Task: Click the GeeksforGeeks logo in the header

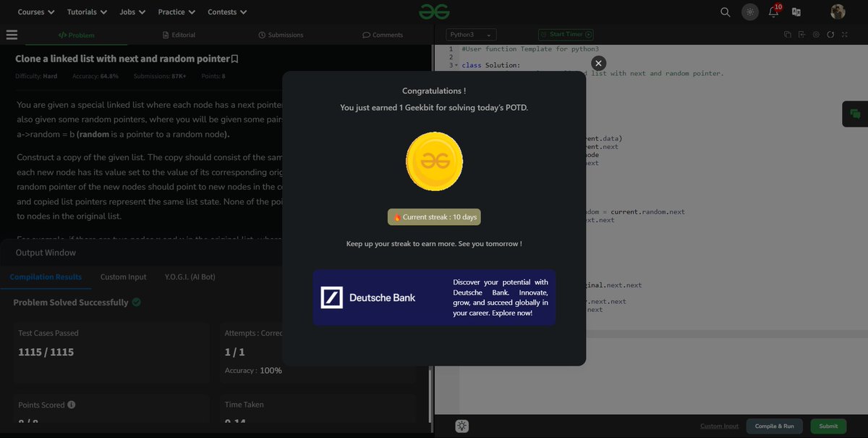Action: point(434,11)
